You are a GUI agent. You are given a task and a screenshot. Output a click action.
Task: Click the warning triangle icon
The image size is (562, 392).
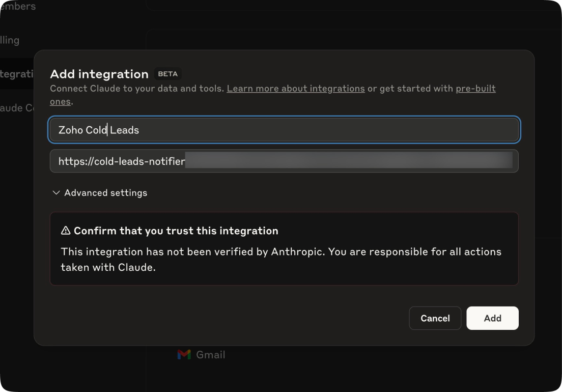pos(66,231)
